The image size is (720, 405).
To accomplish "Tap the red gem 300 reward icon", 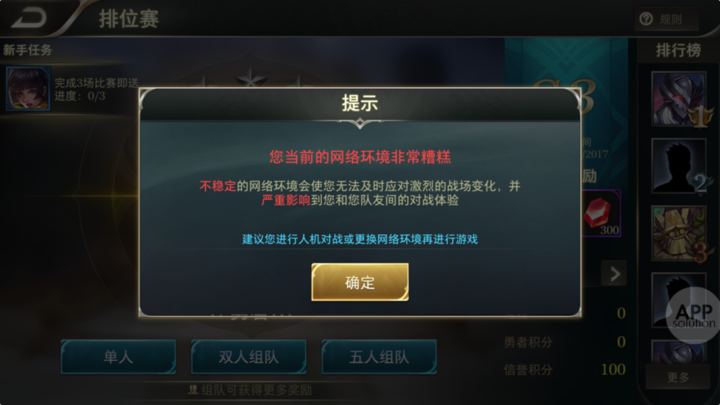I will pyautogui.click(x=602, y=214).
